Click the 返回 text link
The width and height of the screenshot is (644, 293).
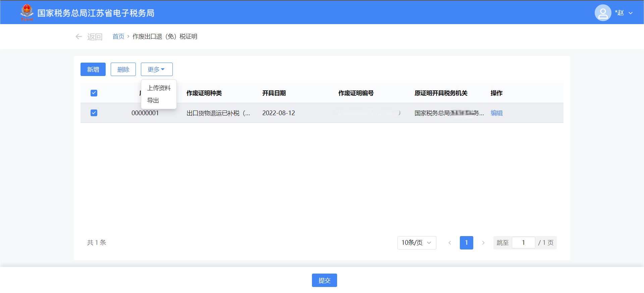point(95,37)
